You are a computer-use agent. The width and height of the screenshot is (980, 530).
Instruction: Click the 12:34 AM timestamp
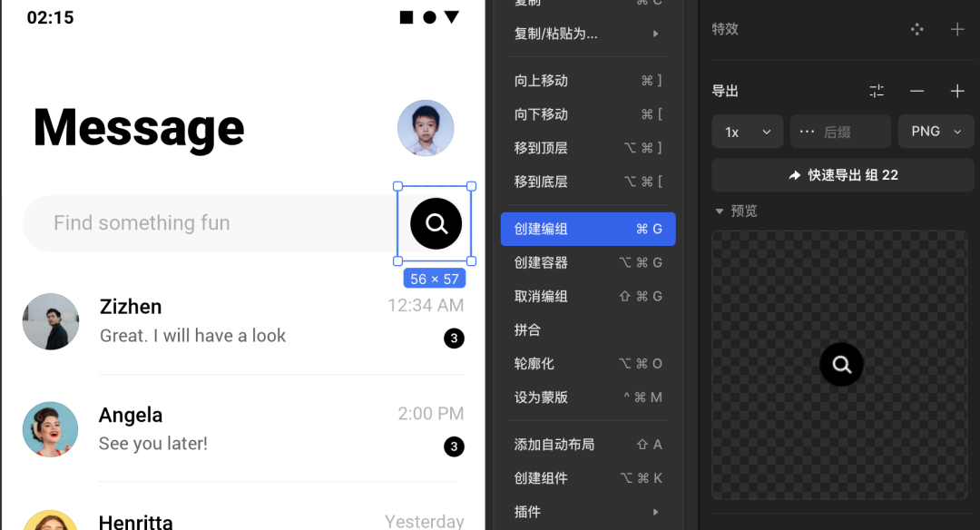point(426,306)
